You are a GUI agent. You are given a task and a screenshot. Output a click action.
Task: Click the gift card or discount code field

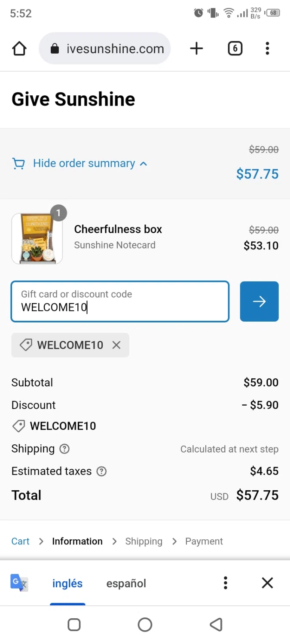coord(120,301)
